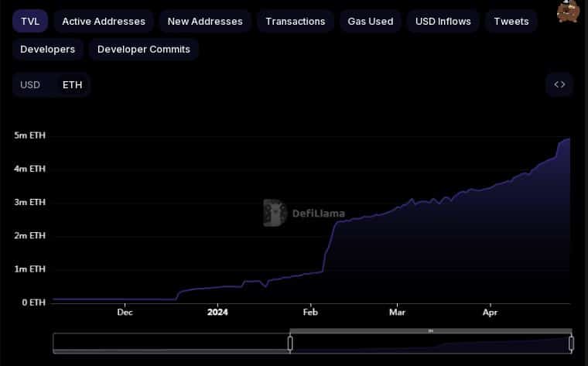The height and width of the screenshot is (366, 588).
Task: Click the chart peak near 5m ETH
Action: [568, 139]
